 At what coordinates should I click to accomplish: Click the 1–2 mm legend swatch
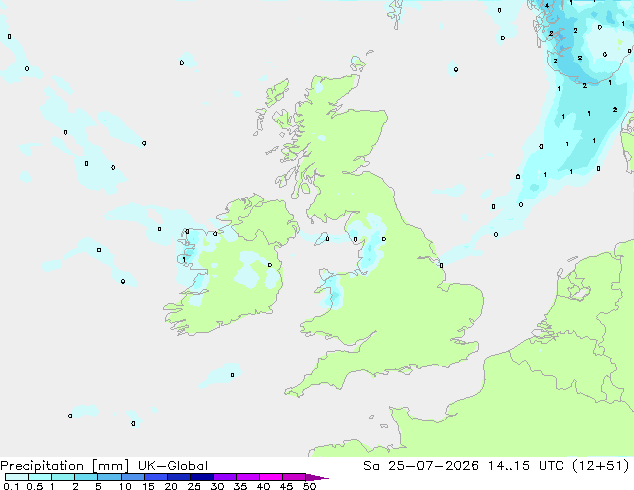[x=63, y=477]
